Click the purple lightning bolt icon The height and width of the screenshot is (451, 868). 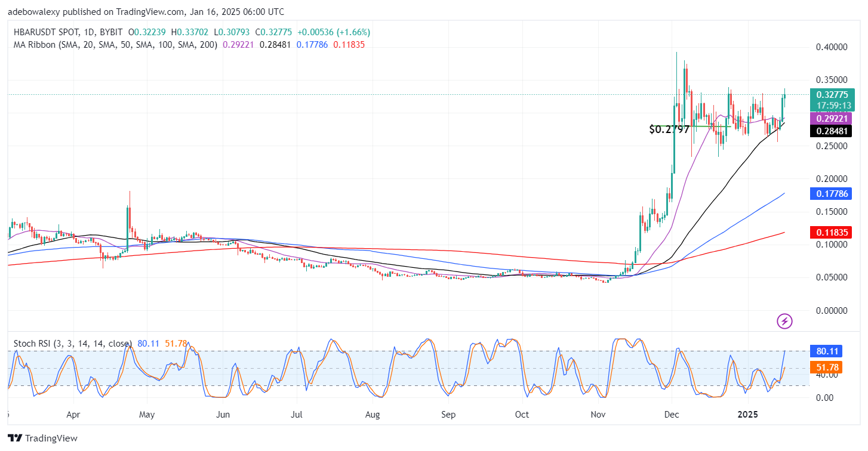(x=784, y=322)
